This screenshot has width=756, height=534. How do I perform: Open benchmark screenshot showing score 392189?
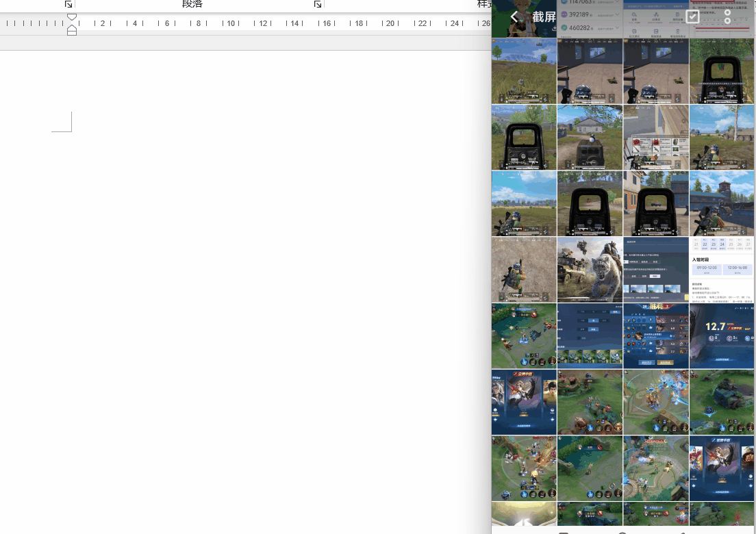coord(590,18)
